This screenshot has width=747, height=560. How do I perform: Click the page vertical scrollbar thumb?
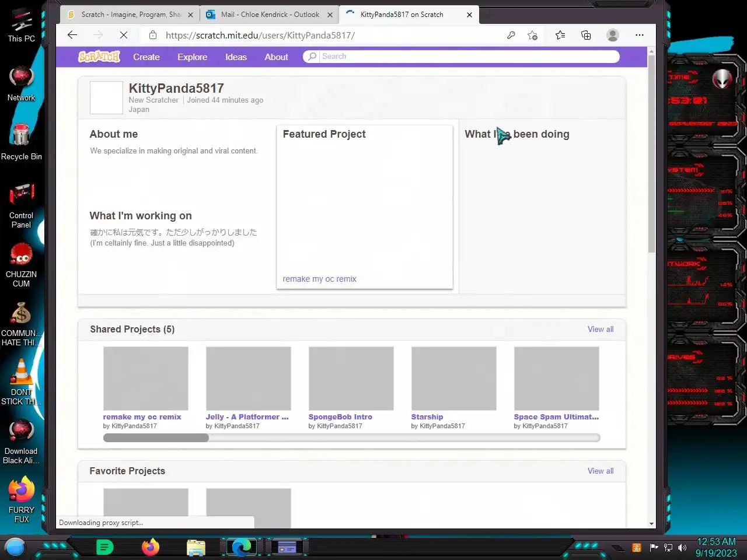(x=651, y=155)
